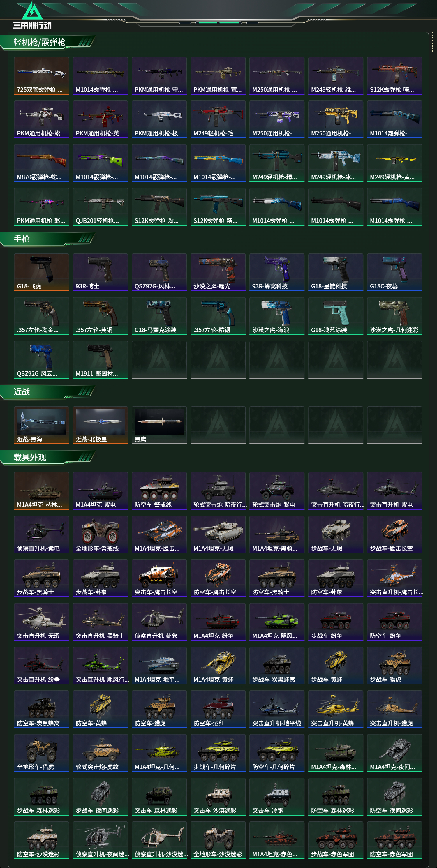Viewport: 437px width, 868px height.
Task: Open the 93R-博士 pistol skin
Action: tap(101, 272)
